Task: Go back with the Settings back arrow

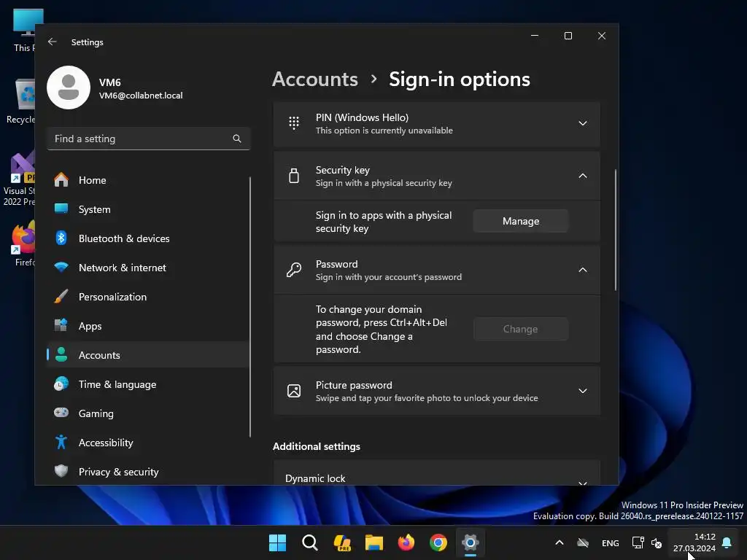Action: 53,42
